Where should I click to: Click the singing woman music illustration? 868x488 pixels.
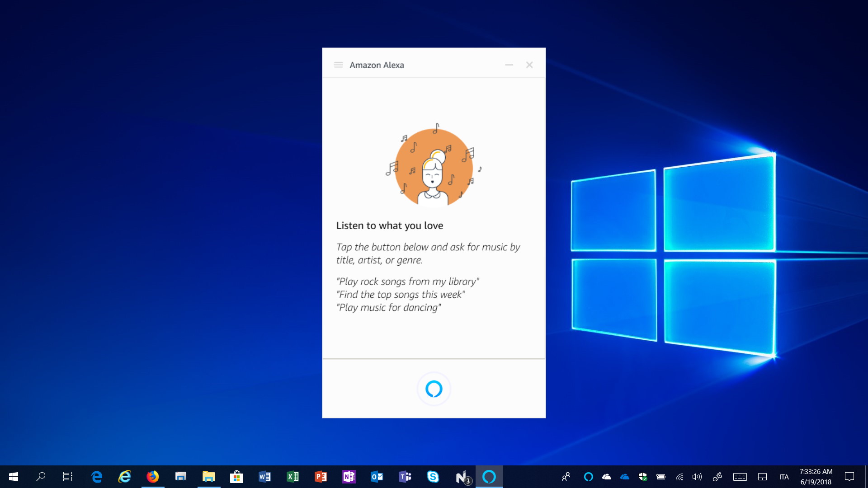click(434, 165)
